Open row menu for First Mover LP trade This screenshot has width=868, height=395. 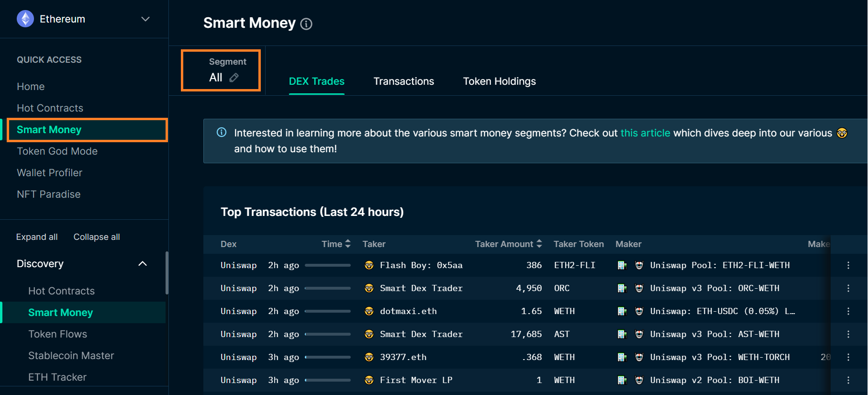coord(848,380)
